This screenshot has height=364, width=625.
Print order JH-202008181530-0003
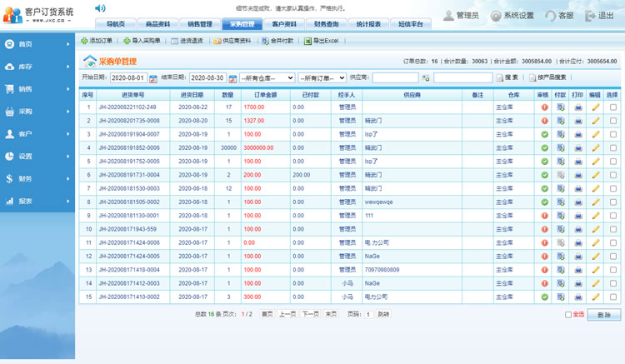click(578, 188)
